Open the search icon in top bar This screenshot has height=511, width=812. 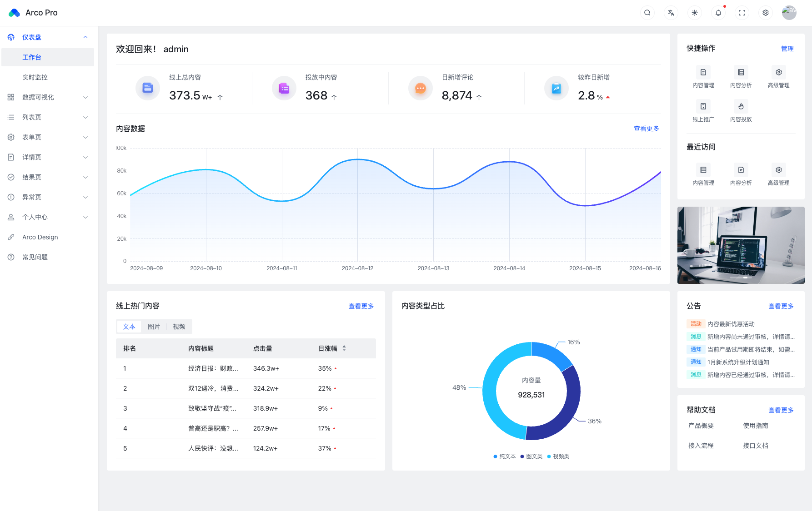(x=647, y=13)
